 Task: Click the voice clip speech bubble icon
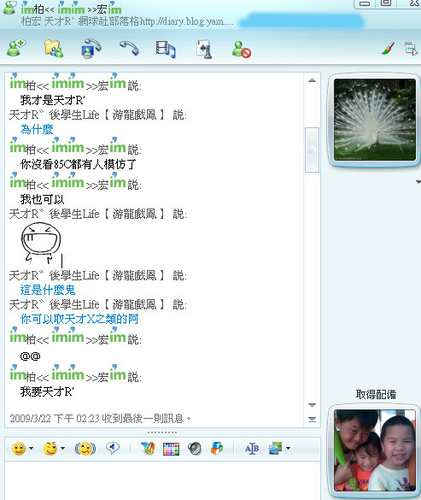click(x=113, y=448)
